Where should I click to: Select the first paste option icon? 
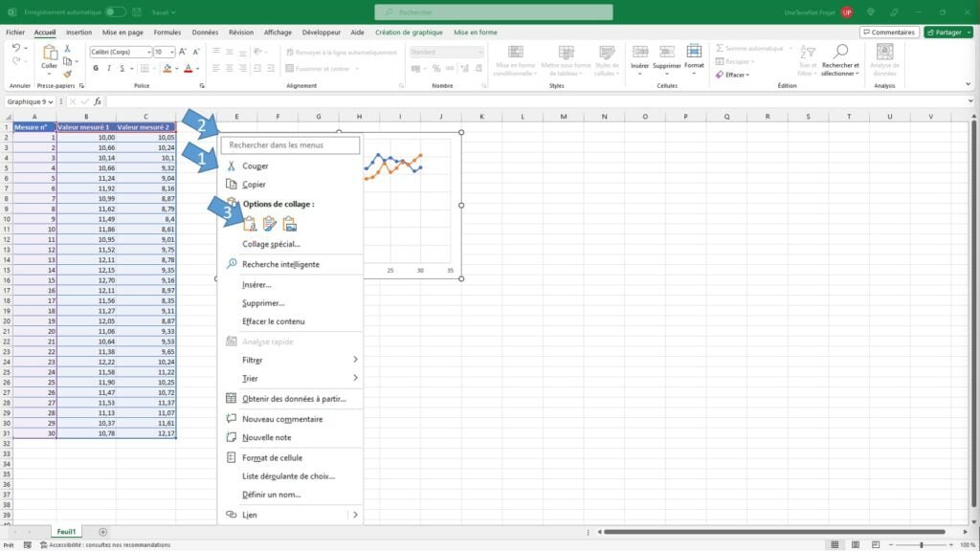click(249, 224)
